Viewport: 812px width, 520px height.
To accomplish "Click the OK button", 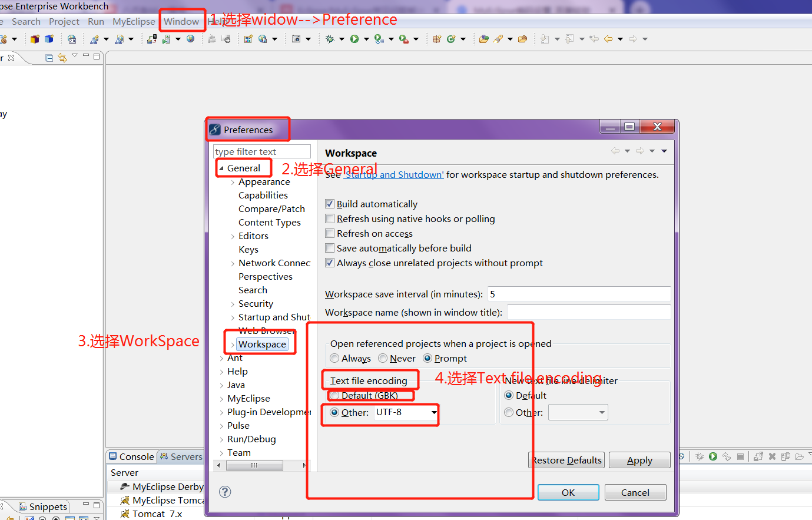I will click(568, 492).
